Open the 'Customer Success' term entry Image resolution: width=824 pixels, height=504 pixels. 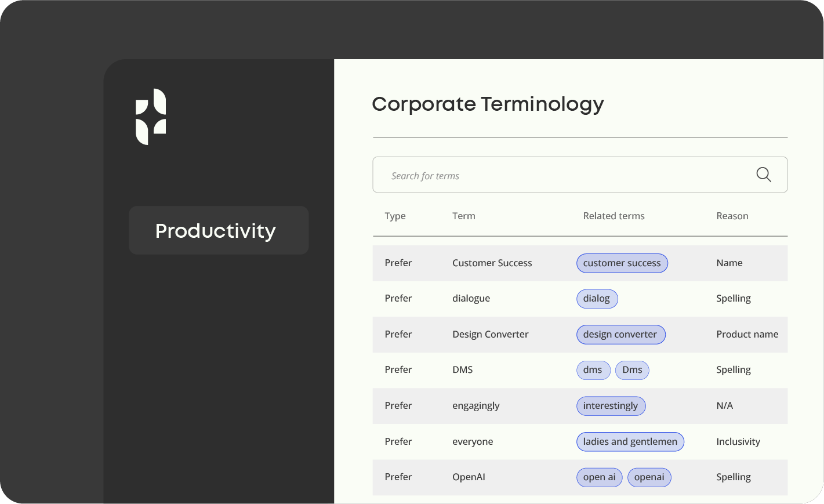click(492, 263)
